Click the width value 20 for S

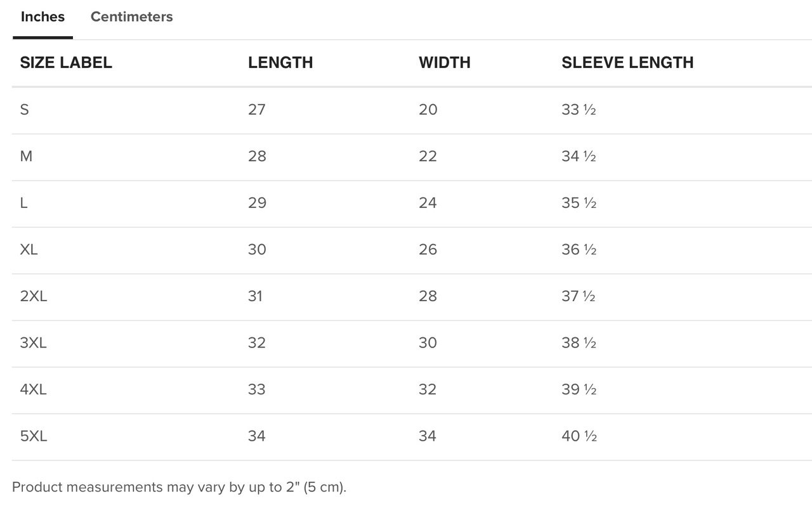[x=428, y=110]
